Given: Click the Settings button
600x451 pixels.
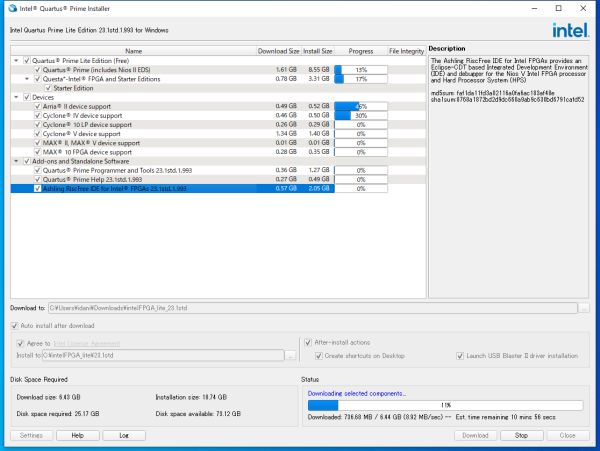Looking at the screenshot, I should [x=31, y=435].
